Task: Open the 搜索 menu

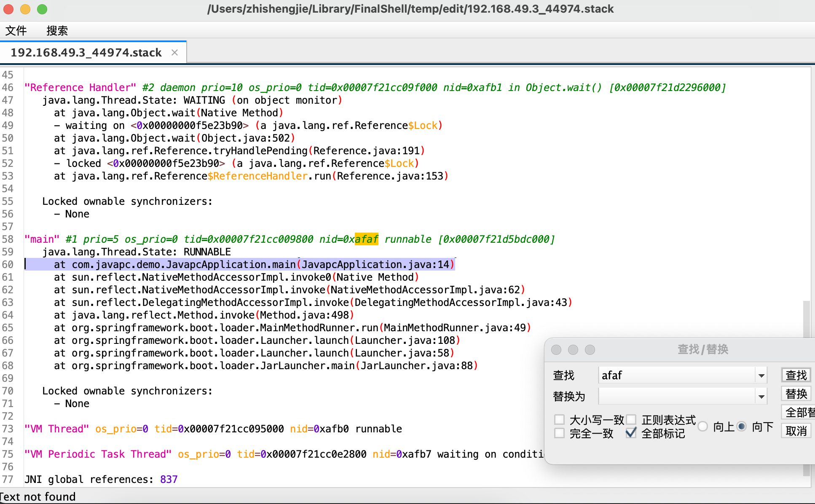Action: point(57,30)
